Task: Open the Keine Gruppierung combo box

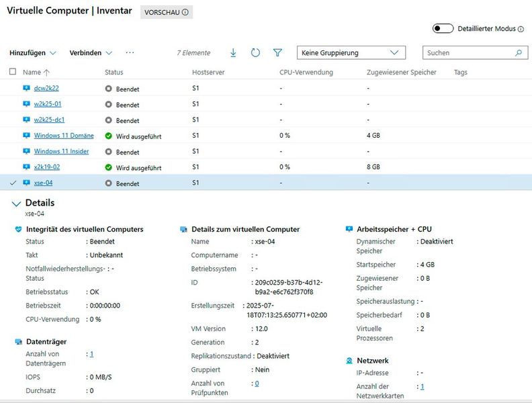Action: [x=351, y=52]
